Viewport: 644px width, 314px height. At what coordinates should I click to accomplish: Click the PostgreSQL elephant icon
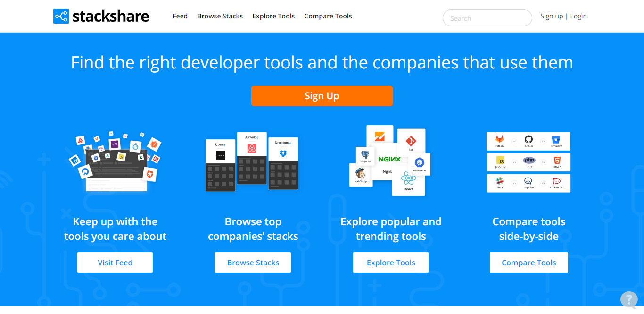(x=365, y=155)
